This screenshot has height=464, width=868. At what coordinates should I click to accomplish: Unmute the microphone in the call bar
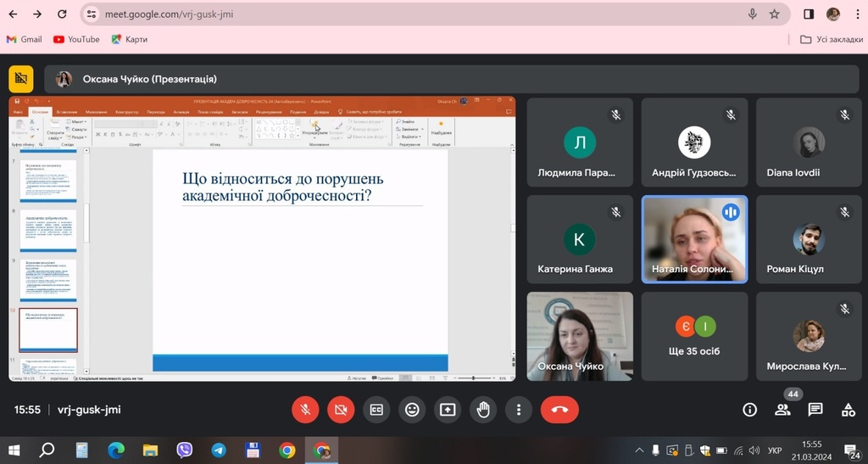tap(305, 410)
